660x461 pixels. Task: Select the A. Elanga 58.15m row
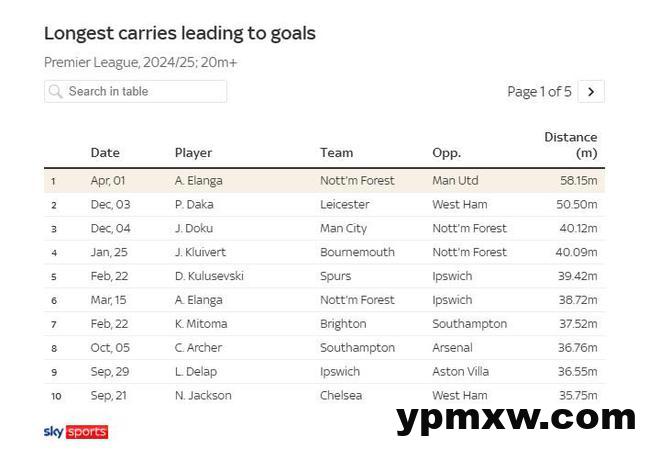(x=325, y=181)
